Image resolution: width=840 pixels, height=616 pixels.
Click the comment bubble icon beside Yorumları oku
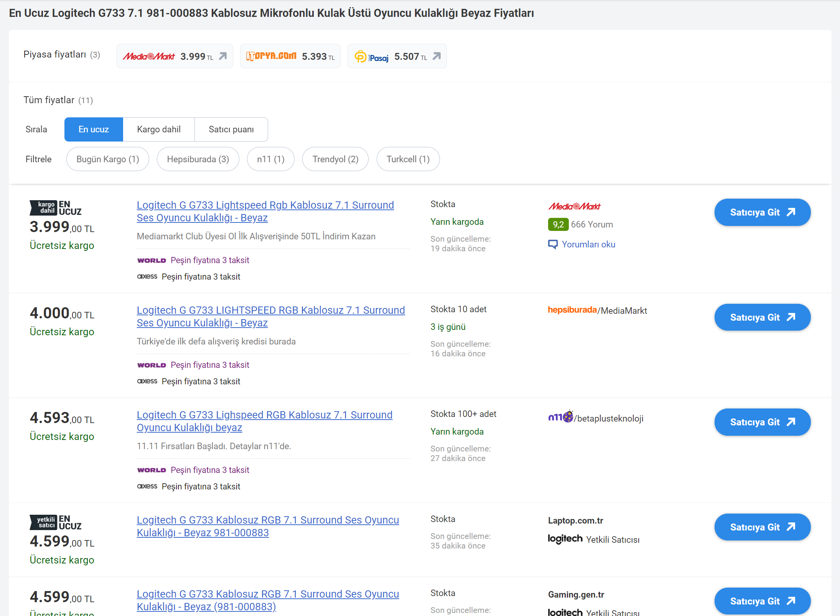pos(553,244)
